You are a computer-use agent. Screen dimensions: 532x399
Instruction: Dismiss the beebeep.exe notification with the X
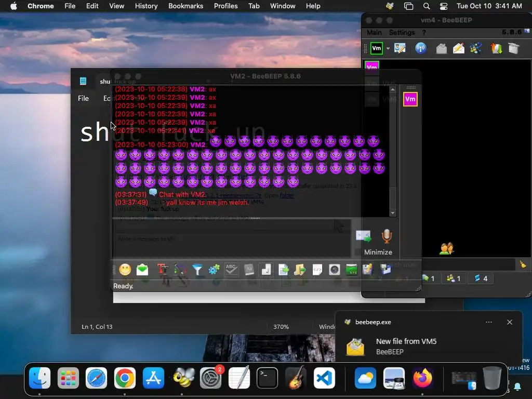(509, 322)
